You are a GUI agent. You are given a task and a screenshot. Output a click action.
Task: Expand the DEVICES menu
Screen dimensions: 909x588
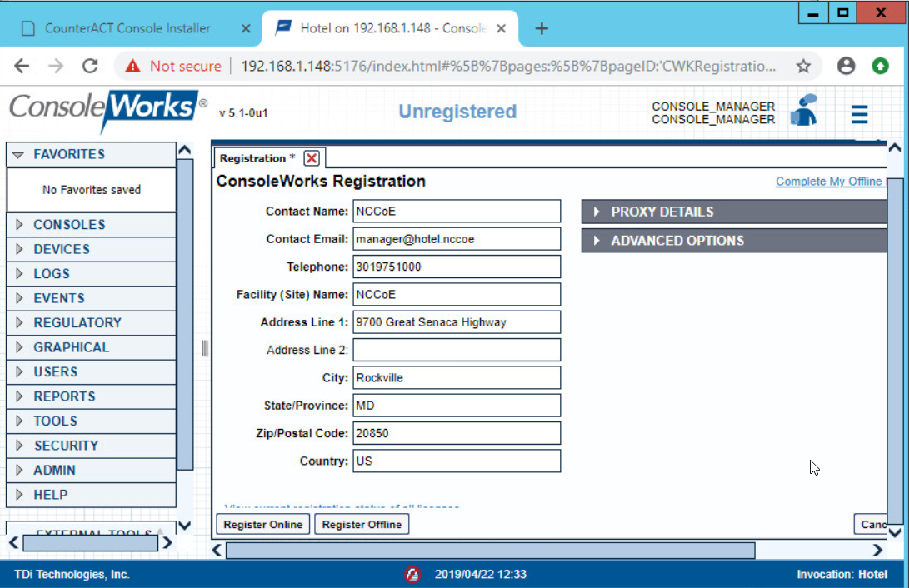point(91,249)
